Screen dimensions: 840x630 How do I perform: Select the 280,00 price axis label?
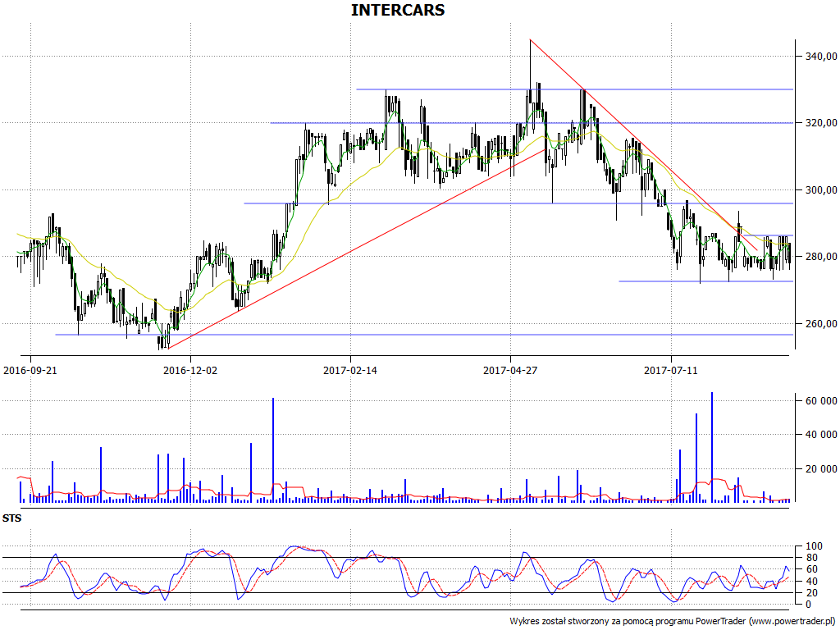822,257
